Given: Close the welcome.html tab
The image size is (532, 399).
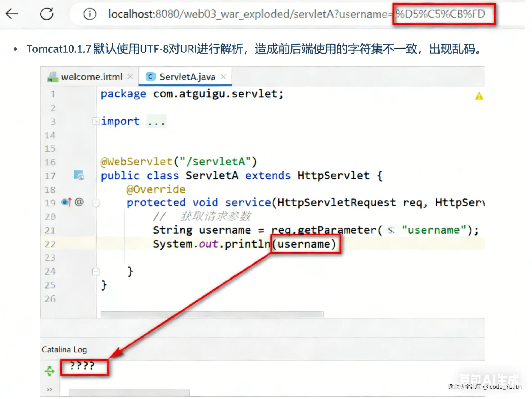Looking at the screenshot, I should (x=130, y=77).
